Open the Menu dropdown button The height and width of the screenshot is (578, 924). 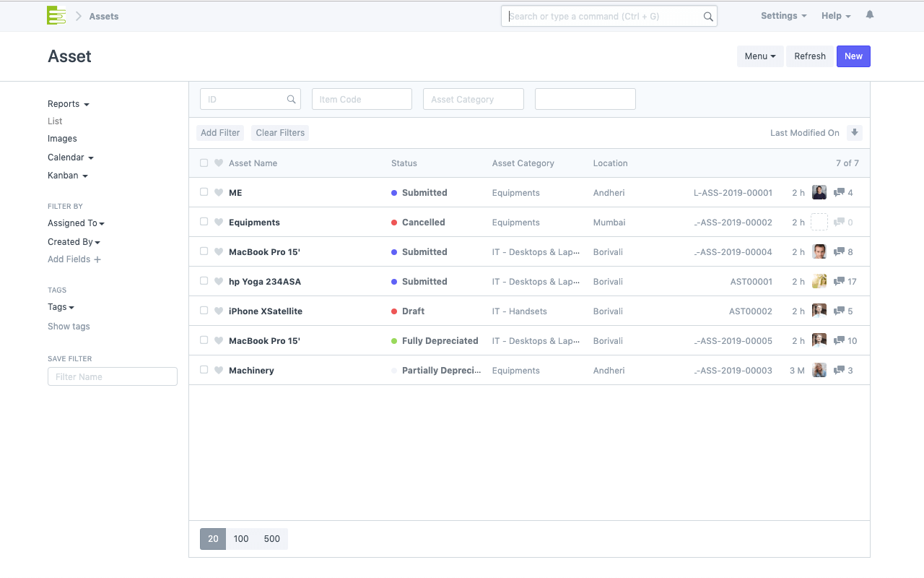[759, 56]
